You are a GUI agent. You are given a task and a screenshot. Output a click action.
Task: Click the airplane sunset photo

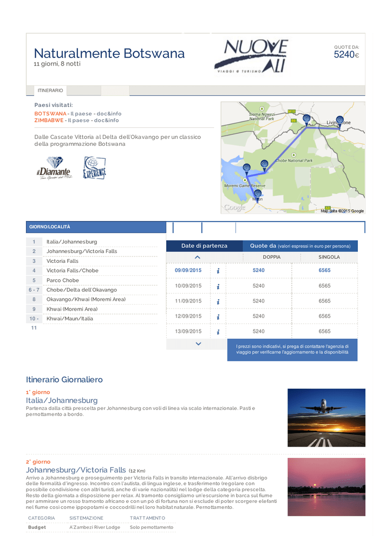326,418
